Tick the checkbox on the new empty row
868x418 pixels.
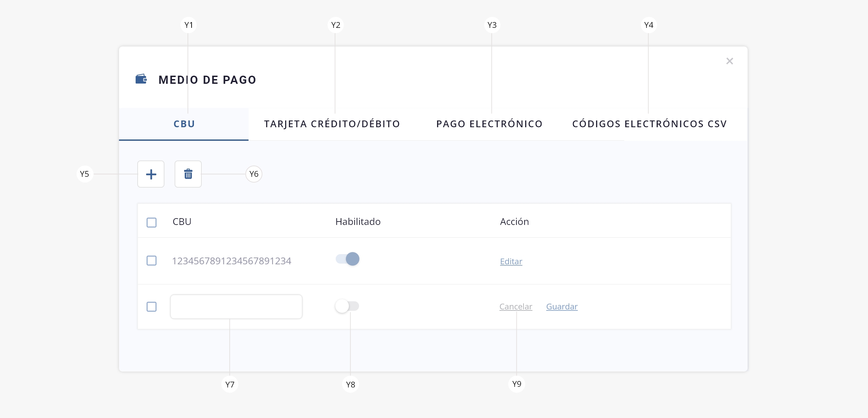tap(152, 307)
